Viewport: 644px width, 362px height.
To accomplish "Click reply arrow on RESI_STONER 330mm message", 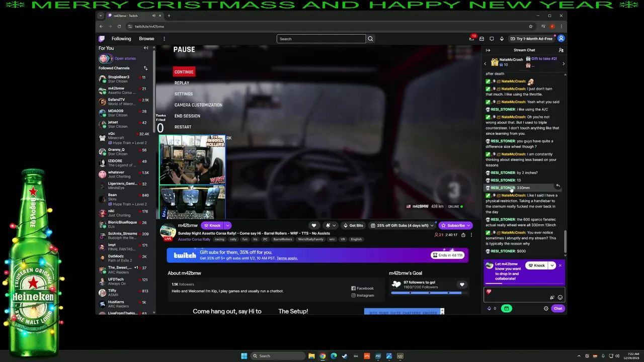I will [557, 186].
